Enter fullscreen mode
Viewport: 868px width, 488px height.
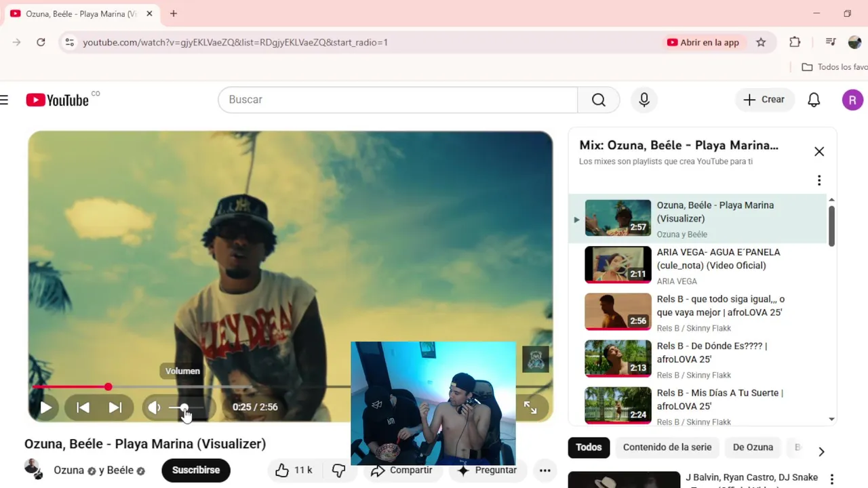530,407
